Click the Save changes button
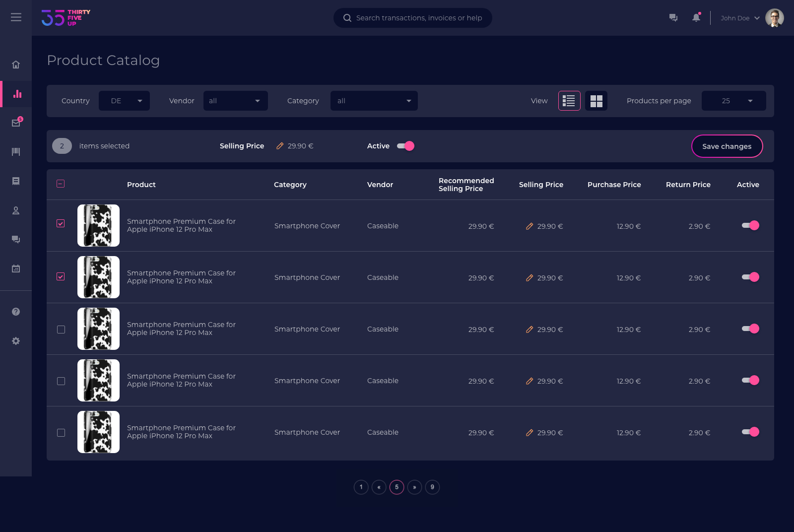 coord(727,146)
